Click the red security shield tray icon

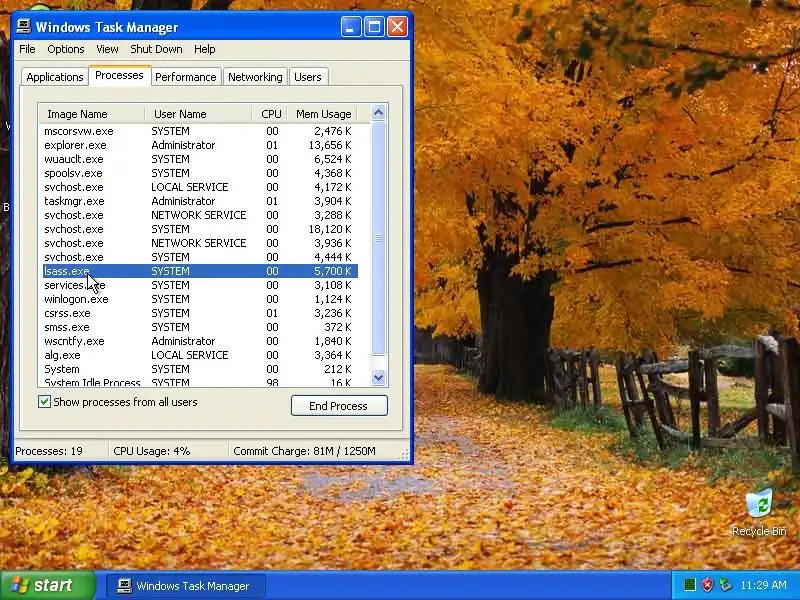pos(707,585)
